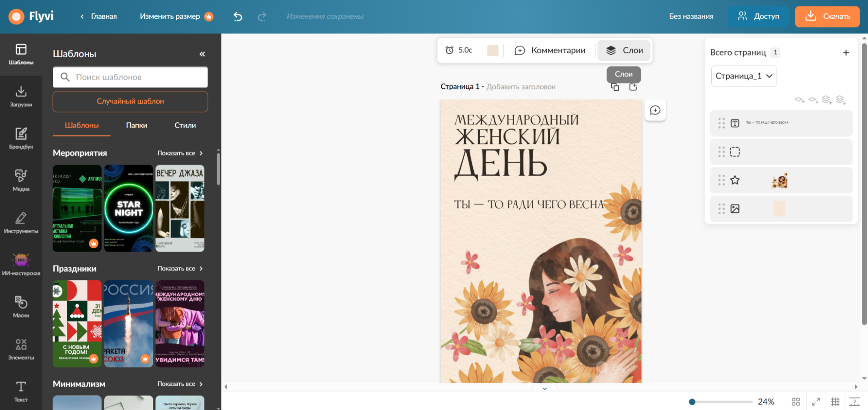868x410 pixels.
Task: Open the Media panel in sidebar
Action: (21, 180)
